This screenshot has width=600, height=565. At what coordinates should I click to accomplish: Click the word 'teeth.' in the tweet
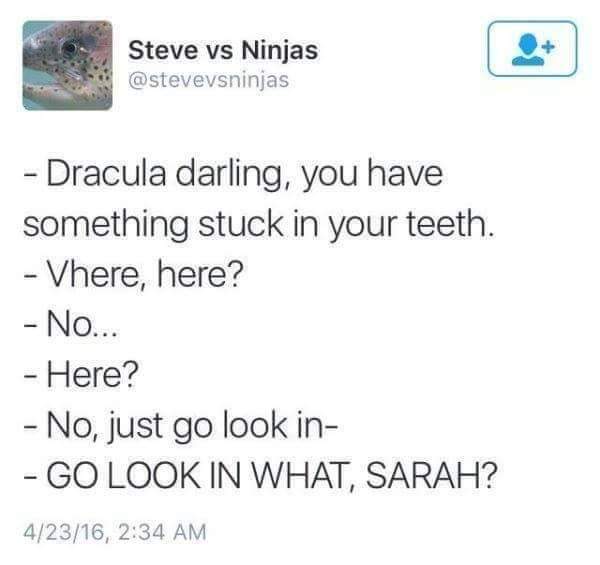coord(450,224)
